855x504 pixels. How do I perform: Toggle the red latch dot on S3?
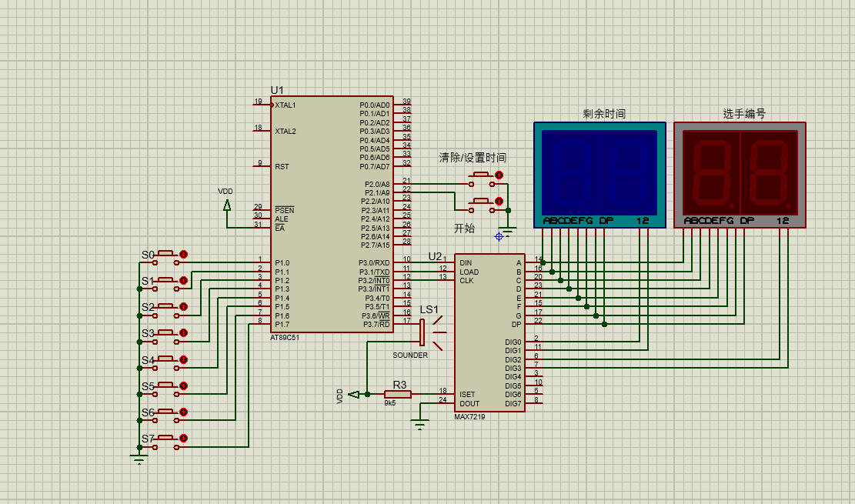(x=184, y=332)
